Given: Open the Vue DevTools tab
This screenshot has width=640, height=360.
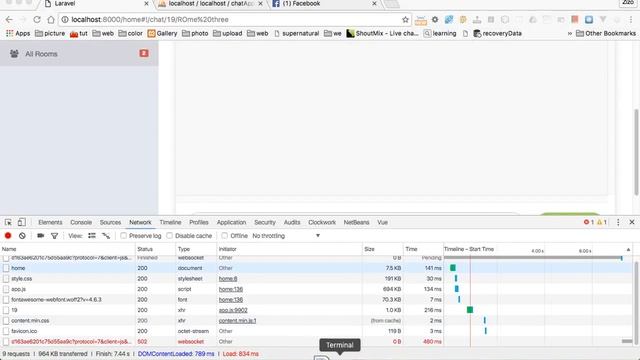Looking at the screenshot, I should pos(382,222).
